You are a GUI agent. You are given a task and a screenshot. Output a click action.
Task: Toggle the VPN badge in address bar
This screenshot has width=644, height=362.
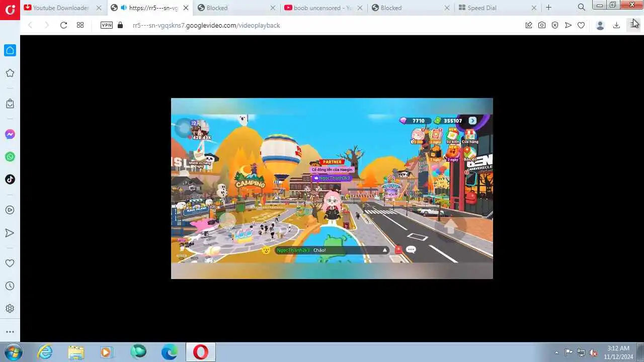107,25
